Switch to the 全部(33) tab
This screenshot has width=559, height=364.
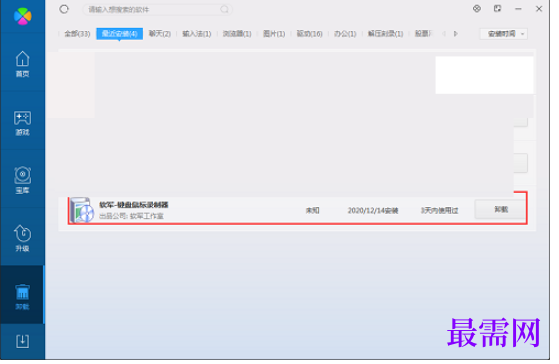click(77, 34)
